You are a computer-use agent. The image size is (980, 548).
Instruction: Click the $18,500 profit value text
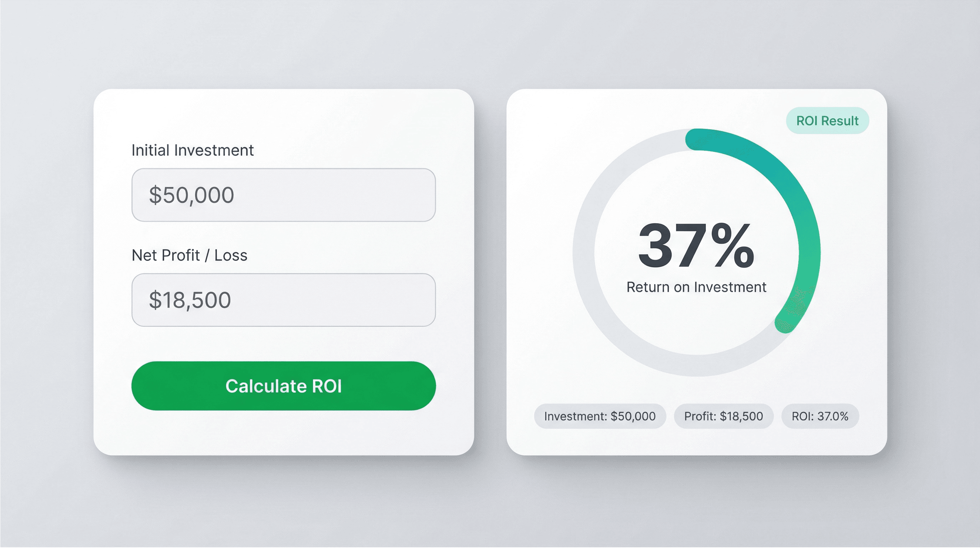point(189,301)
